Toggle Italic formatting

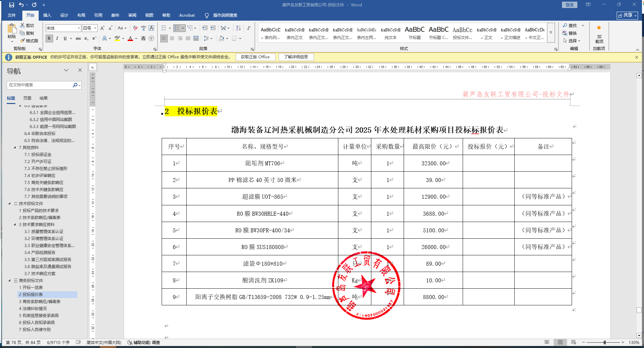pyautogui.click(x=57, y=38)
